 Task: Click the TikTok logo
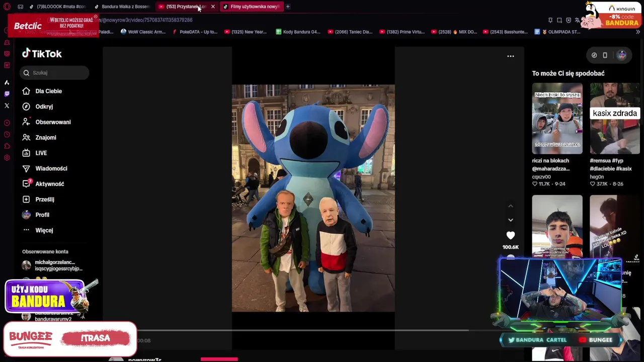click(x=42, y=54)
